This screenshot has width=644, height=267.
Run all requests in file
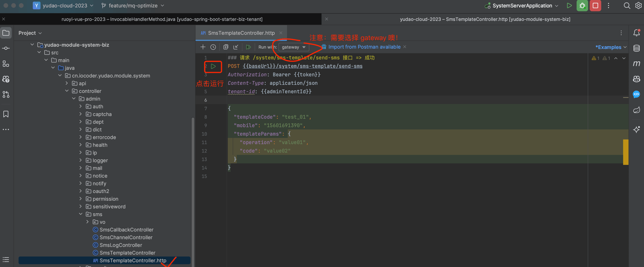click(249, 47)
